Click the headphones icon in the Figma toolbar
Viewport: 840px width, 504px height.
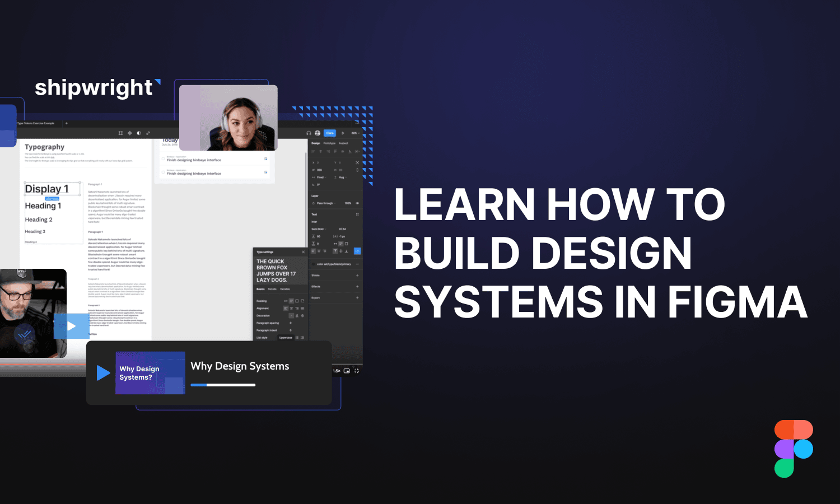coord(309,133)
